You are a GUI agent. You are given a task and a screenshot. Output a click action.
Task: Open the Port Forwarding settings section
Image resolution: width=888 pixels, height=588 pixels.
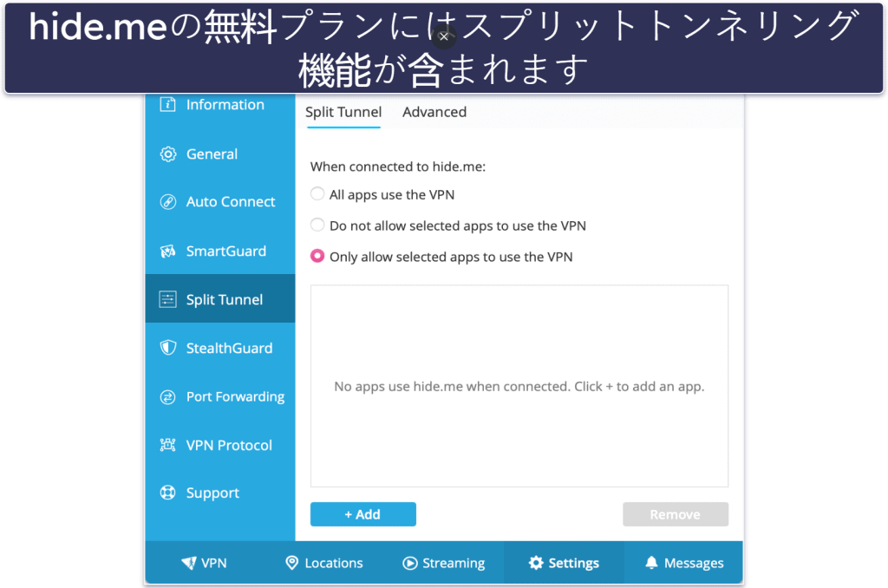(236, 397)
